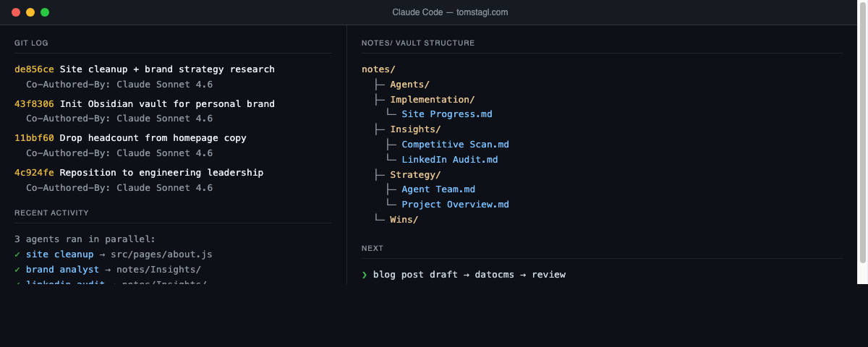Click the NOTES/ VAULT STRUCTURE header
868x347 pixels.
click(418, 43)
